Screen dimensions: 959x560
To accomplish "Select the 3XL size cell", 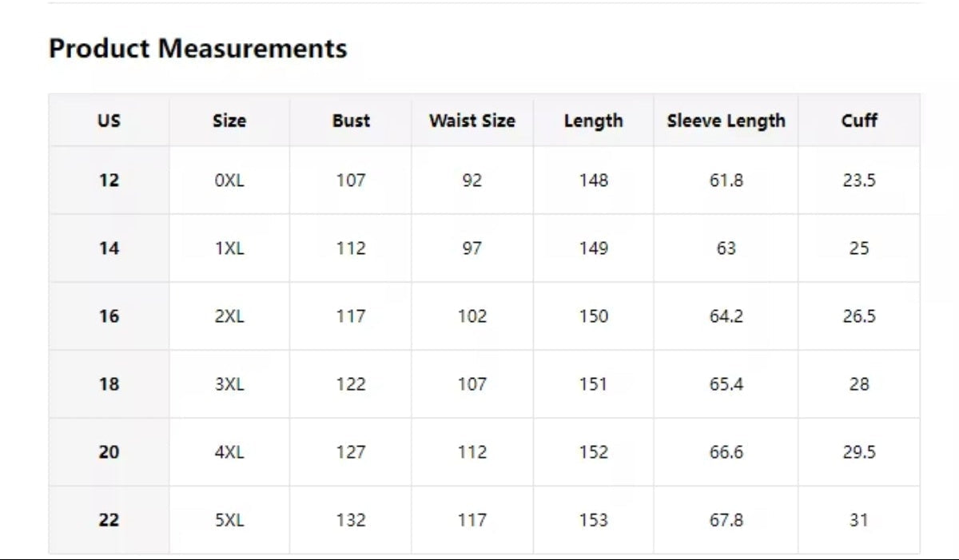I will click(229, 384).
